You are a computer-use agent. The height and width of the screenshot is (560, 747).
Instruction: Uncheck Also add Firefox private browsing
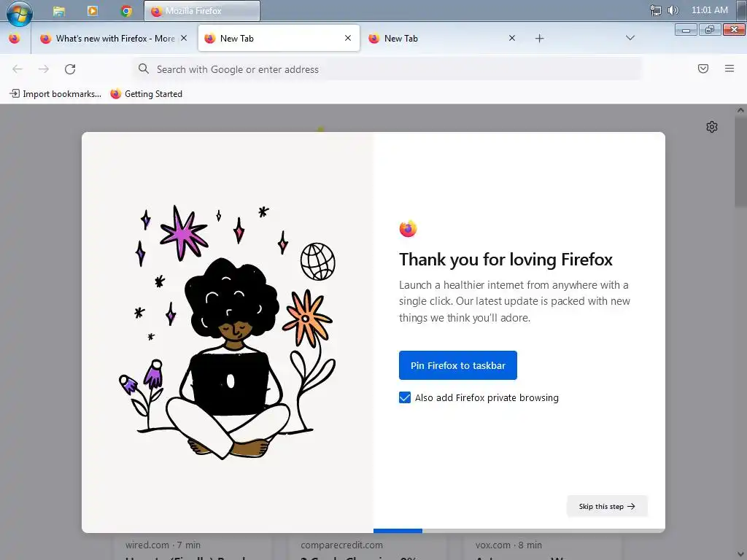pyautogui.click(x=404, y=397)
